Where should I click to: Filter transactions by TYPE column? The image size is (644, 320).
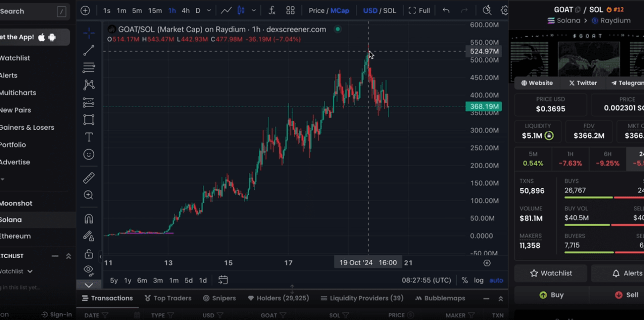click(x=171, y=315)
